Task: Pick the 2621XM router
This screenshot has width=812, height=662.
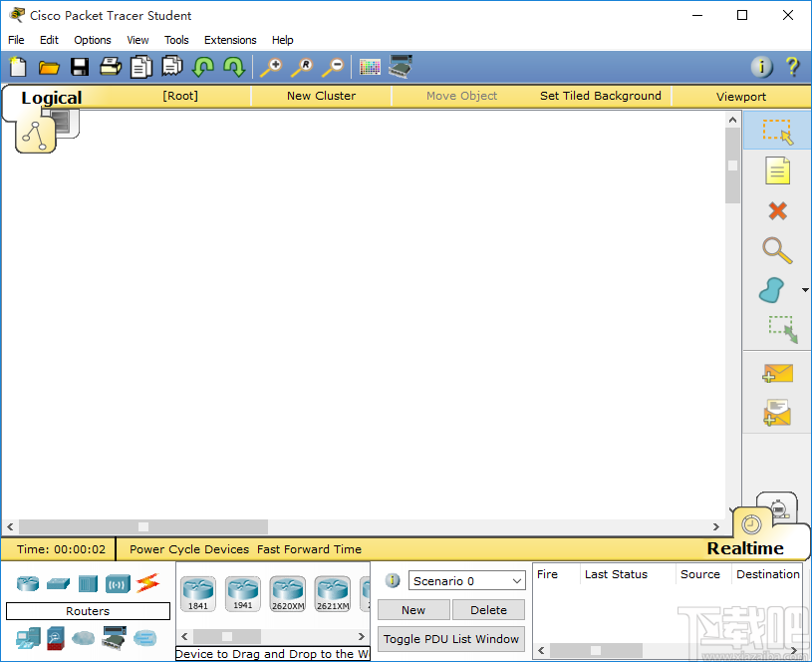Action: [x=333, y=594]
